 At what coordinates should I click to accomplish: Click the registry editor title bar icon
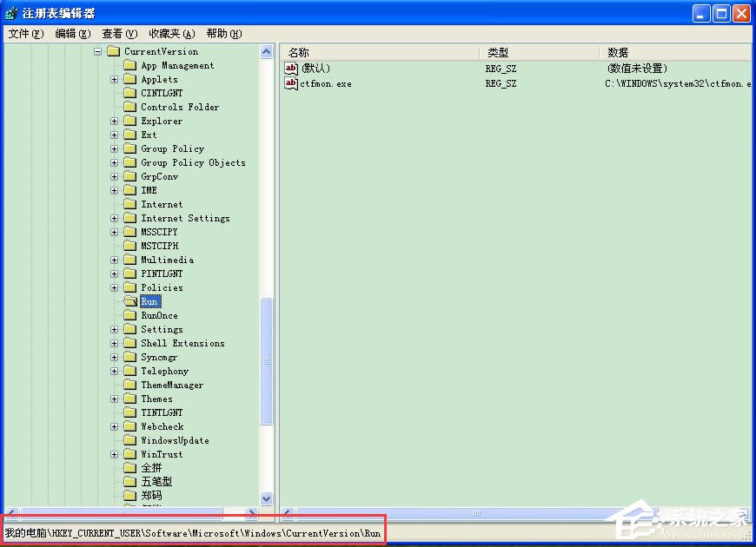9,12
